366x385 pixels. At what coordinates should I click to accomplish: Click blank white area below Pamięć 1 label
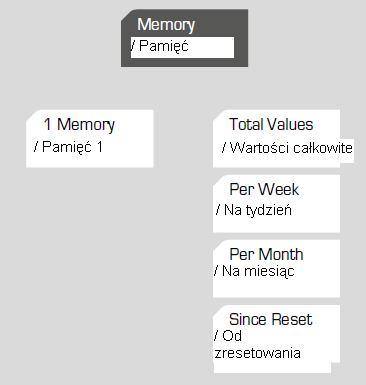coord(90,161)
